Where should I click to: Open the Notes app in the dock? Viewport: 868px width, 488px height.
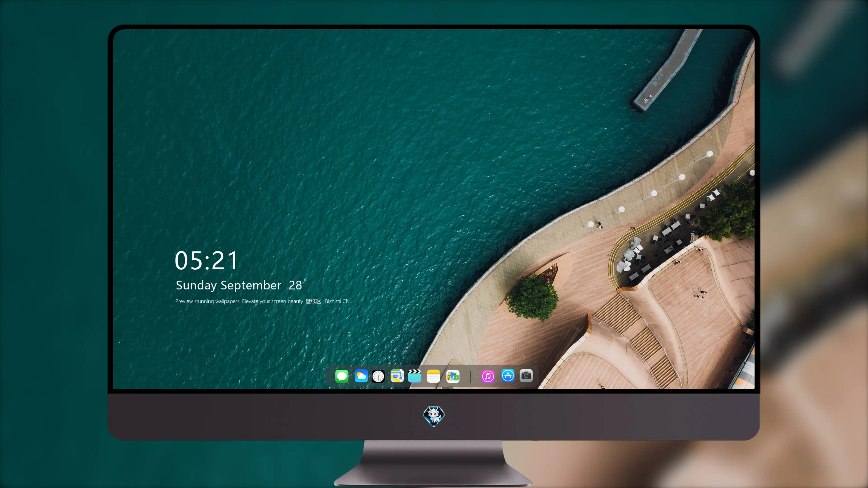click(x=433, y=376)
